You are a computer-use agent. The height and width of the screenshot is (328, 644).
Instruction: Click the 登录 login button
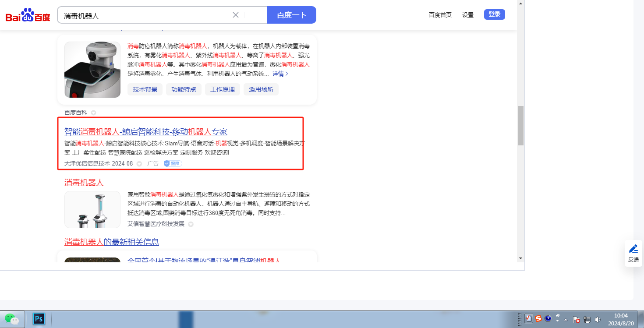click(x=494, y=14)
